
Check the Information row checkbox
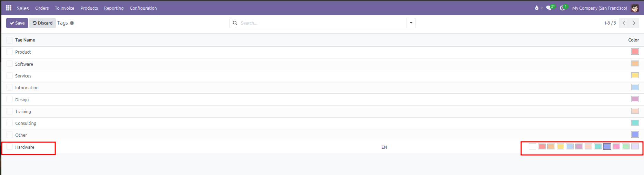(9, 87)
